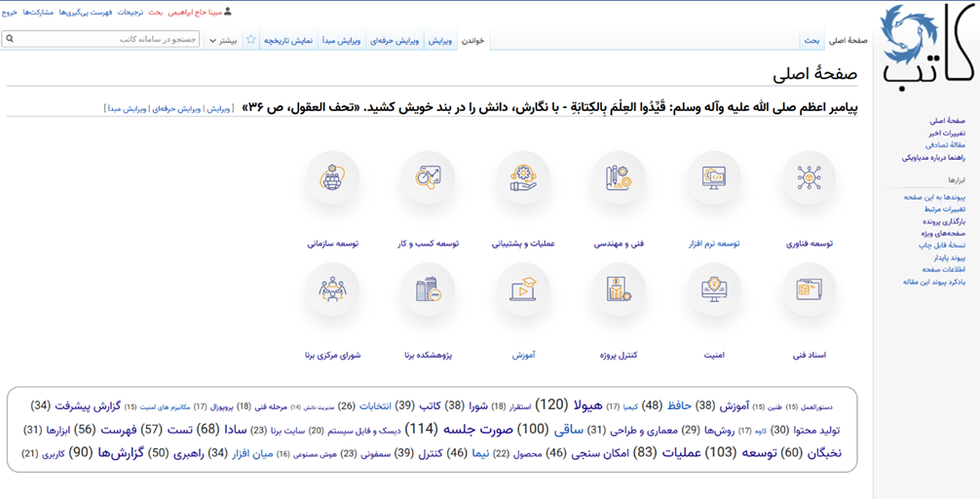Open نسخهٔ قابل چاپ printable link
The height and width of the screenshot is (499, 980).
(x=943, y=246)
